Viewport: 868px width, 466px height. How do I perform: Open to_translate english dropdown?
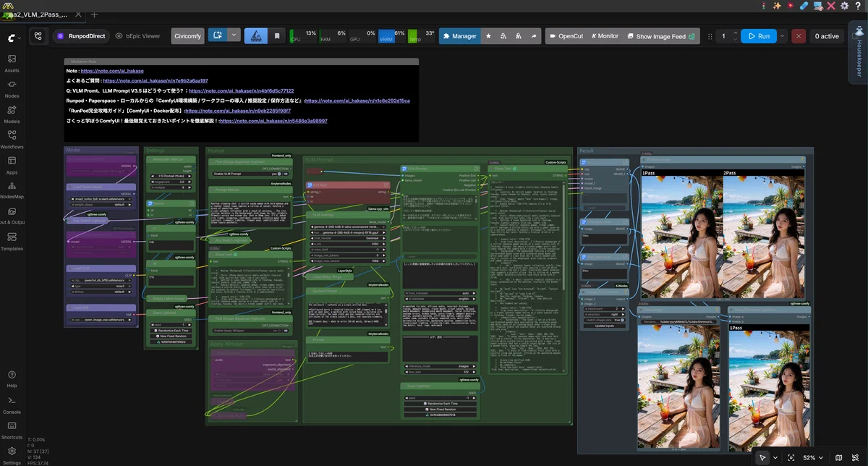pos(441,298)
